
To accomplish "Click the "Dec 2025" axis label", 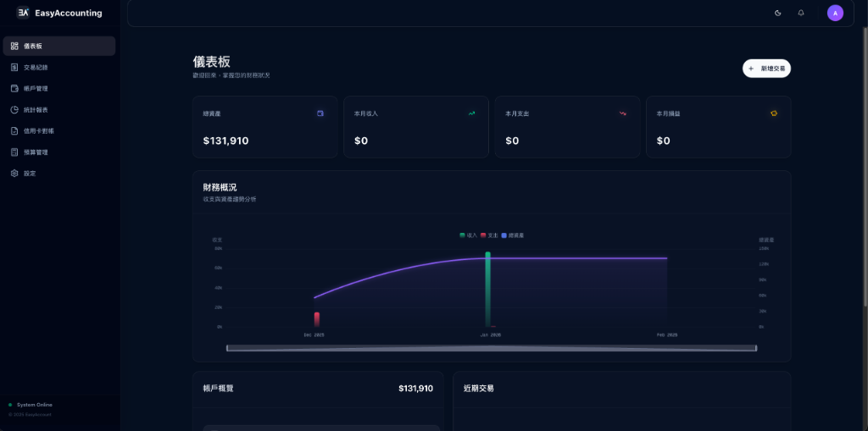I will tap(314, 334).
